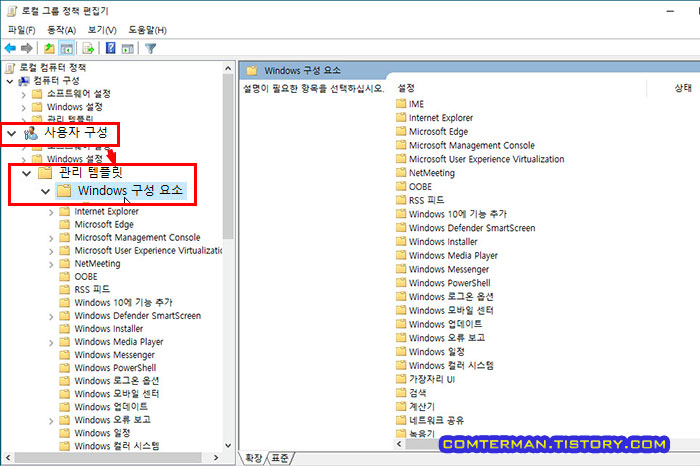
Task: Open the 도움말(H) menu
Action: click(x=147, y=30)
